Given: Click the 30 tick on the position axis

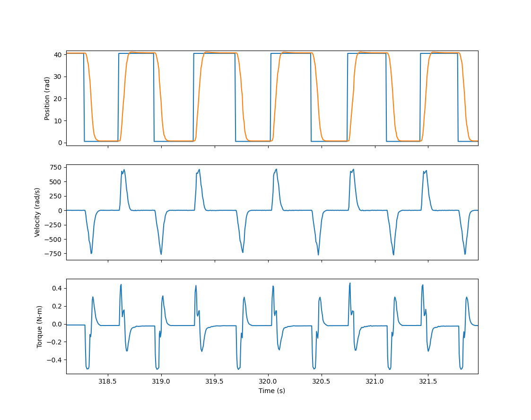Looking at the screenshot, I should click(x=59, y=77).
